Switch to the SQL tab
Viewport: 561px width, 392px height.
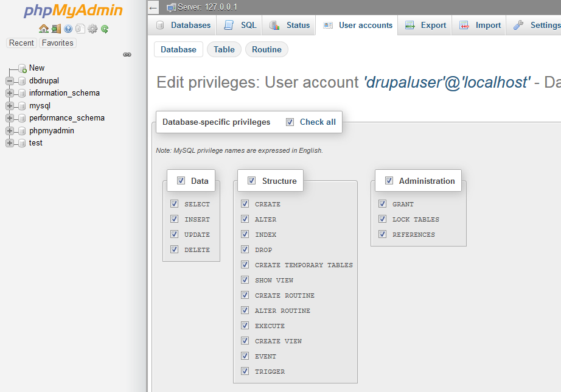(x=239, y=26)
